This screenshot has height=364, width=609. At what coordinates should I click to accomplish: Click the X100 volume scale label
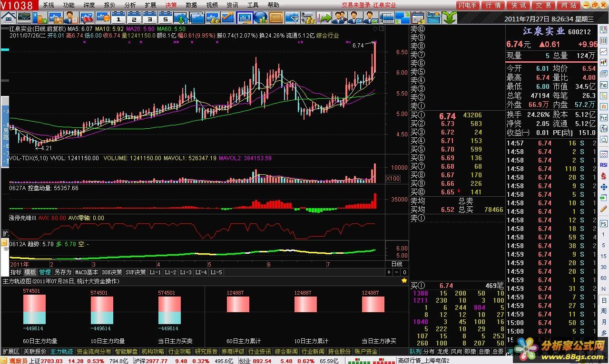393,179
